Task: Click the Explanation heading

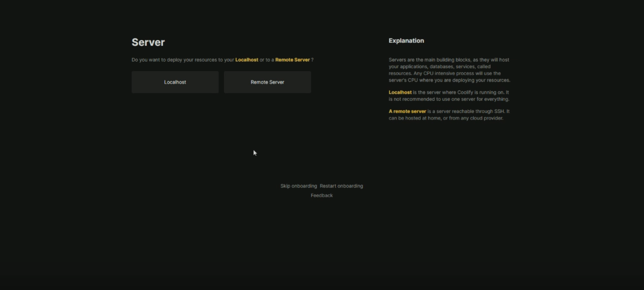Action: coord(406,41)
